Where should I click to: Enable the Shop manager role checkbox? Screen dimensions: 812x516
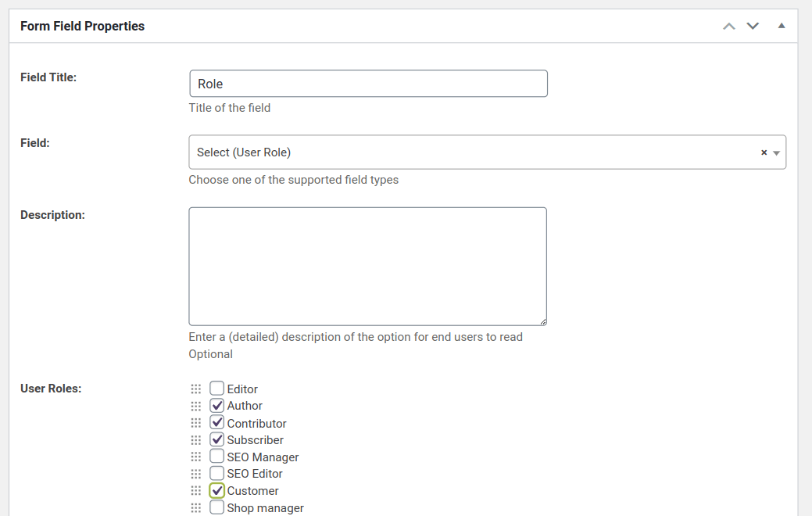tap(217, 507)
